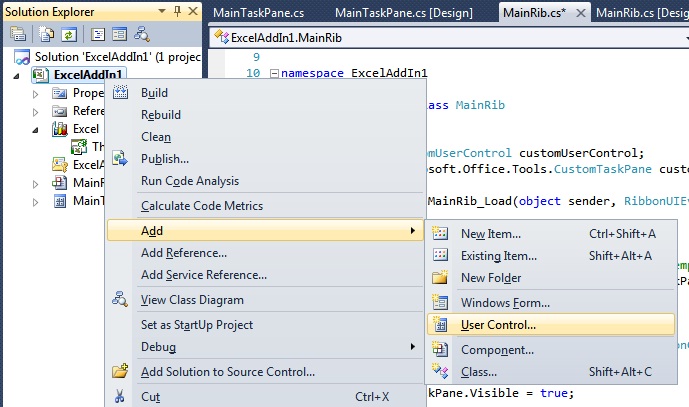689x407 pixels.
Task: Expand the References tree node
Action: pyautogui.click(x=36, y=112)
